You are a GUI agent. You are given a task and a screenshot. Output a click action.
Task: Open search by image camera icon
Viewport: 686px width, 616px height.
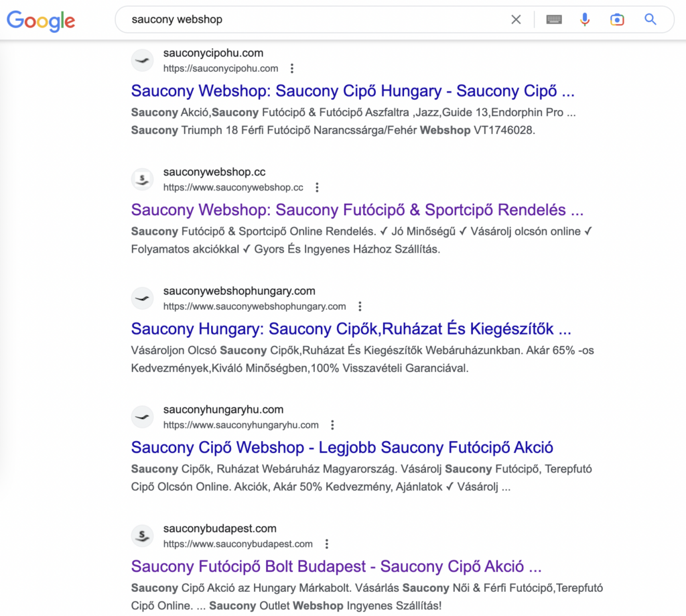tap(617, 19)
